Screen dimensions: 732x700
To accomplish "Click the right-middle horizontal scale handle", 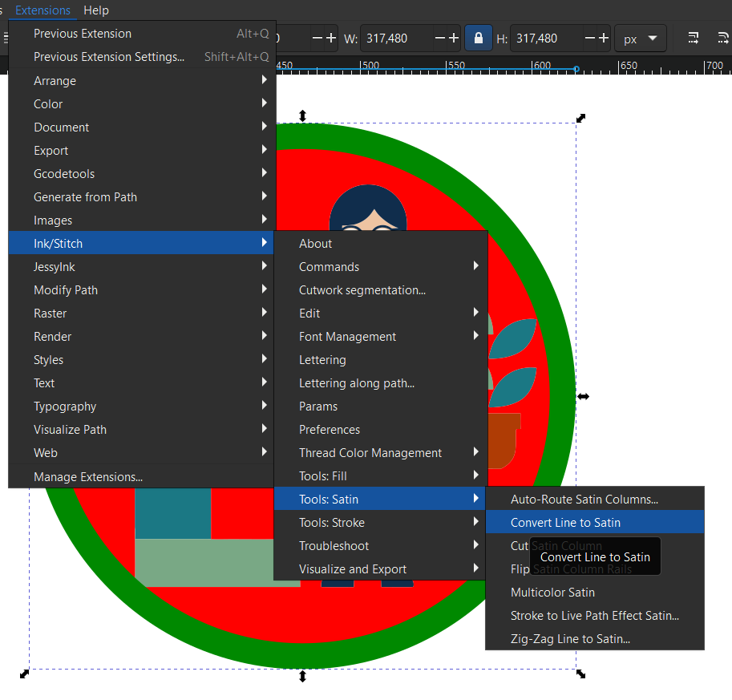I will pyautogui.click(x=583, y=396).
